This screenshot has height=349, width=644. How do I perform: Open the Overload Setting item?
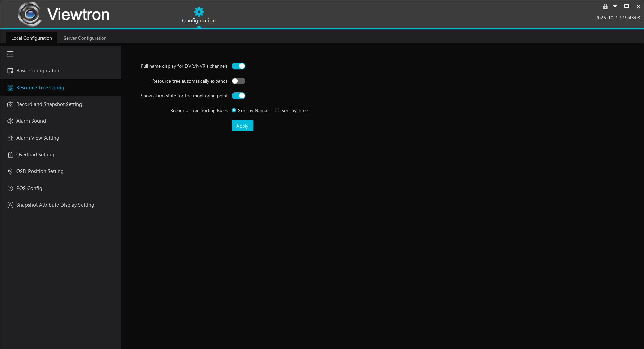coord(61,155)
